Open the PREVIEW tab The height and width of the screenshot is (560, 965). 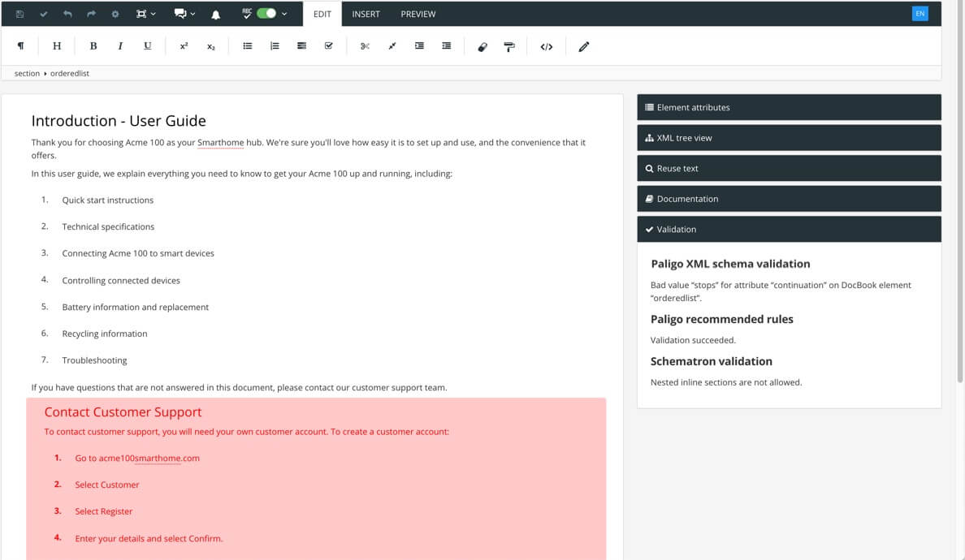tap(418, 14)
